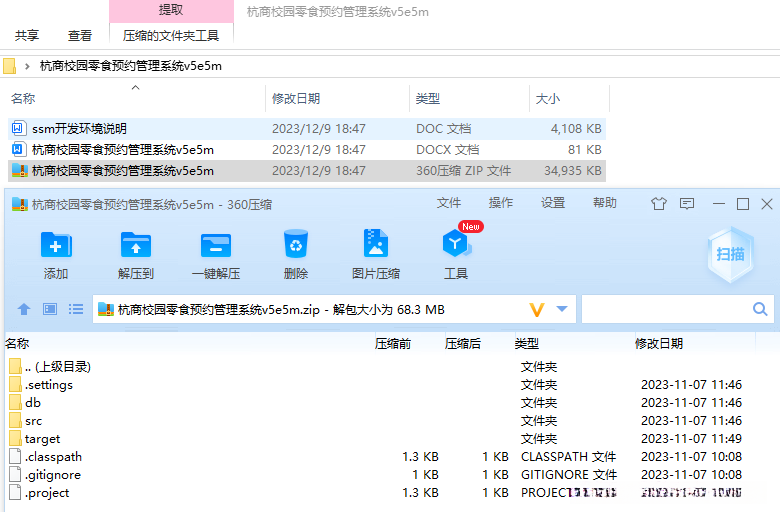
Task: Click the orange V icon in path bar
Action: click(x=537, y=309)
